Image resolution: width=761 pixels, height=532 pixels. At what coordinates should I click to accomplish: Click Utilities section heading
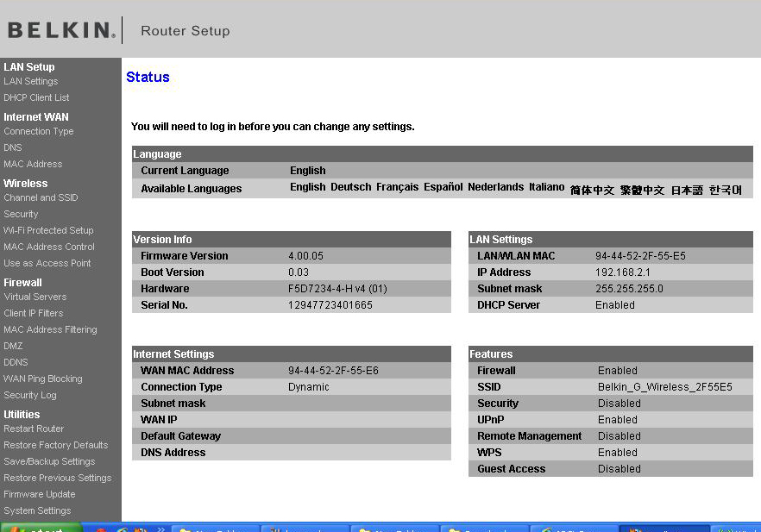tap(22, 415)
